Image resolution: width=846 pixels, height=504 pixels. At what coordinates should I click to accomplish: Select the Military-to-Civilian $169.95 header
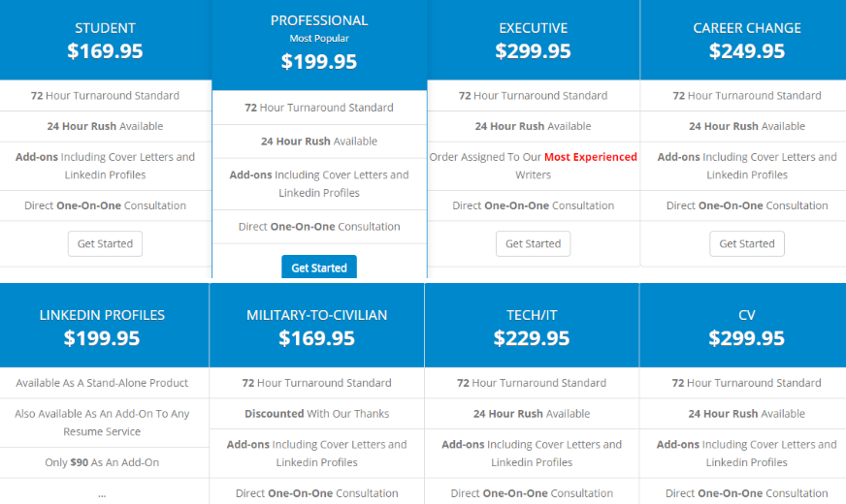316,327
